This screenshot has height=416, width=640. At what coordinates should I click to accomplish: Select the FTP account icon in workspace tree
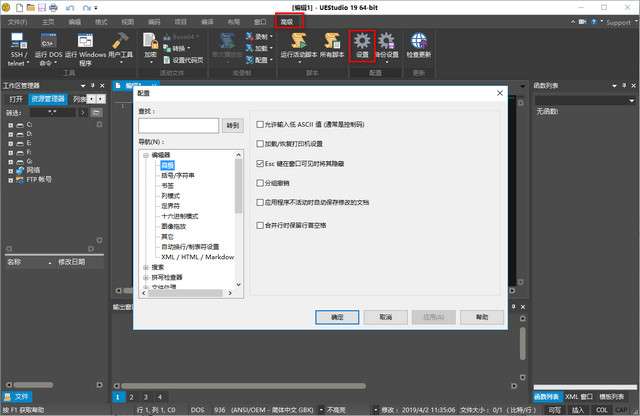pyautogui.click(x=20, y=180)
